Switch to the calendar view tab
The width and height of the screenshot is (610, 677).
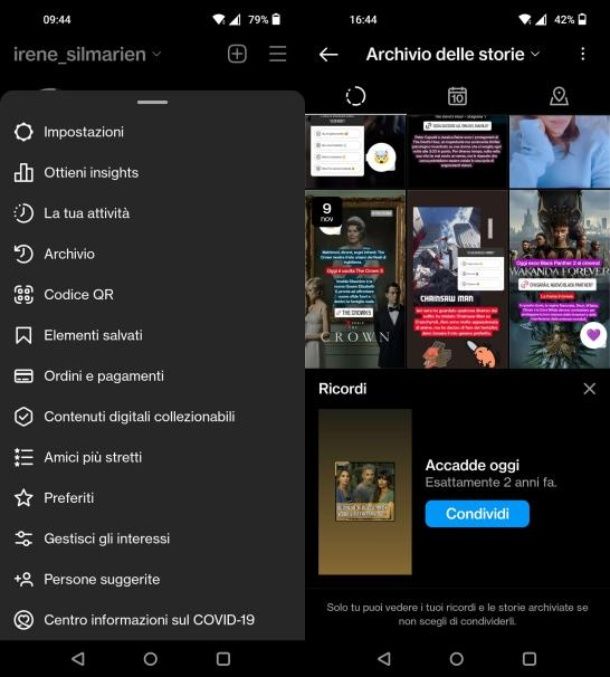457,96
